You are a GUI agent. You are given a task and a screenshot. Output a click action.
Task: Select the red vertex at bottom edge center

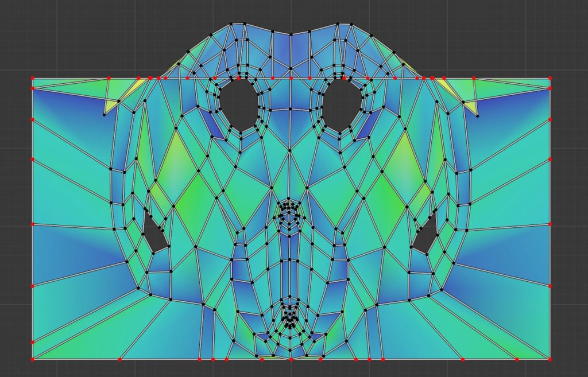click(291, 359)
